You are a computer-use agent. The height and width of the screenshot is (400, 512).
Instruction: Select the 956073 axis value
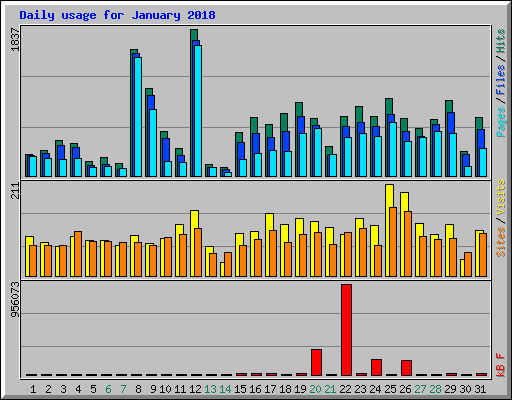tap(15, 299)
